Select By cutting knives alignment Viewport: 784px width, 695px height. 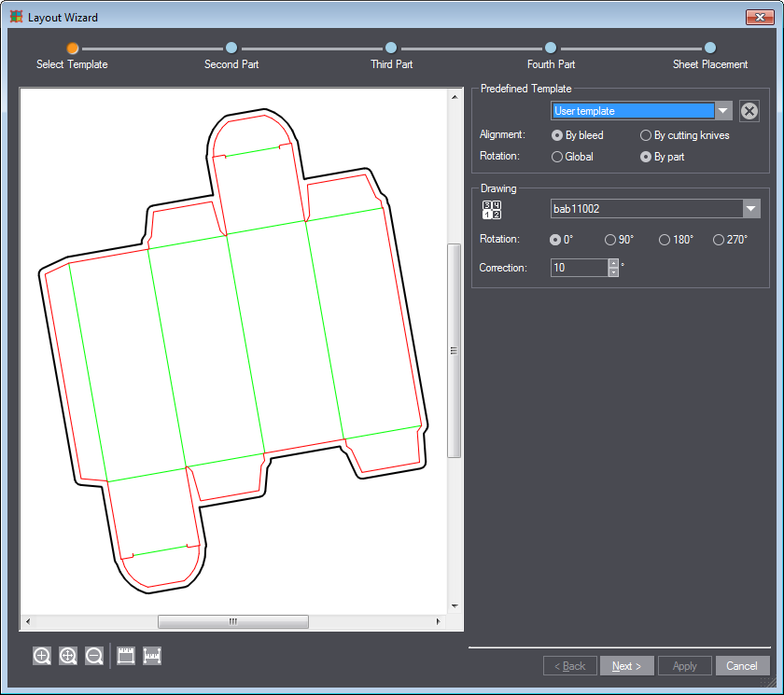point(646,135)
